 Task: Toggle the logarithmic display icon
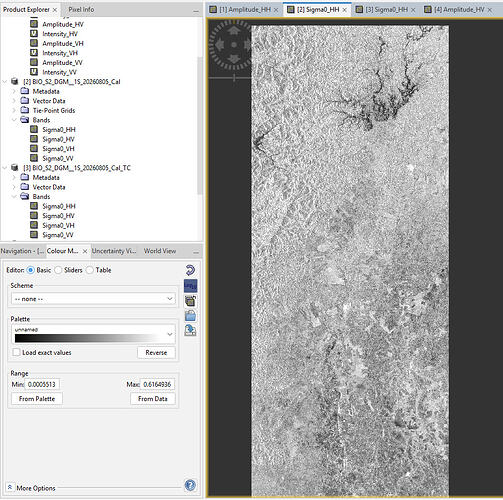point(190,286)
